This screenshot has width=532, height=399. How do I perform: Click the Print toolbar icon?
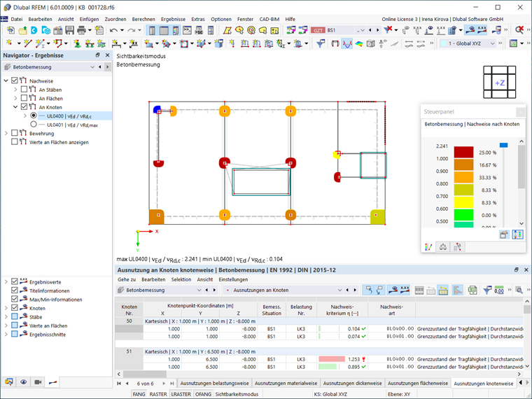click(81, 30)
